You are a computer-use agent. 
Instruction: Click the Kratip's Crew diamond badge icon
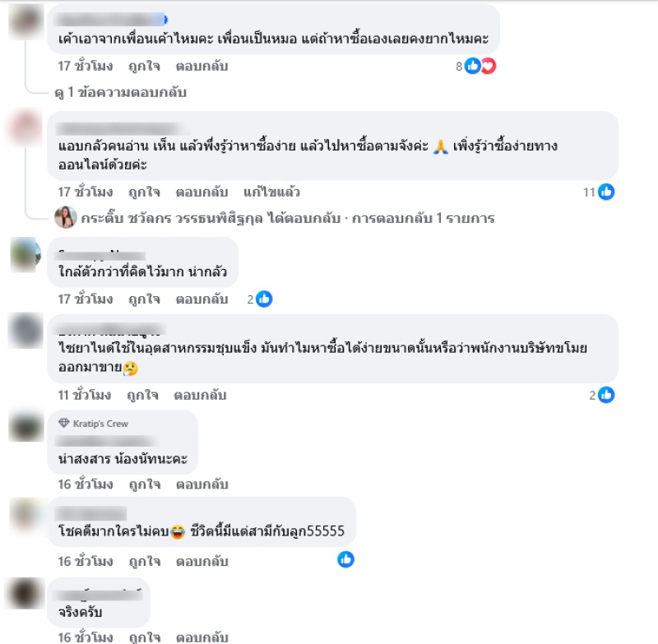pyautogui.click(x=64, y=424)
